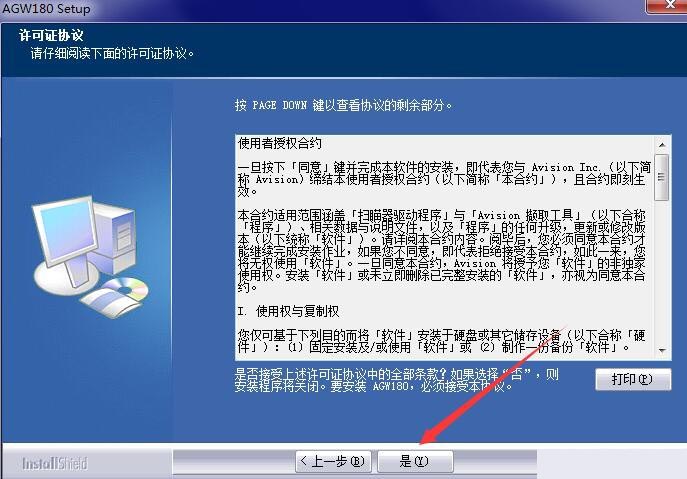Click the 是(Y) button to accept
Screen dimensions: 687x479
pyautogui.click(x=414, y=461)
